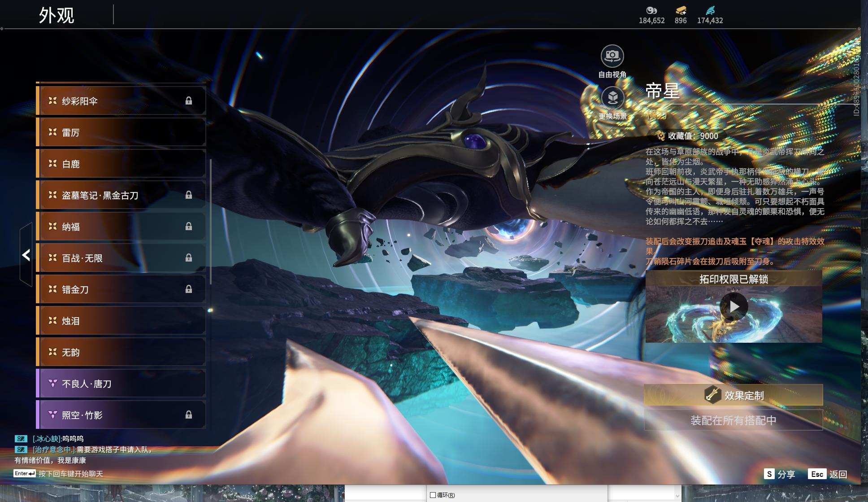Click the gold ingot icon above 896

681,10
